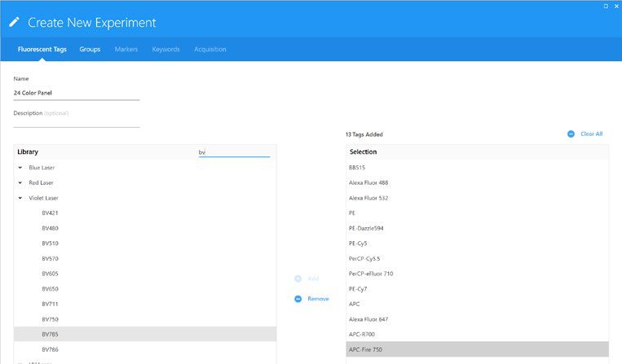Choose BV711 in the library tree
Viewport: 622px width, 364px height.
50,304
